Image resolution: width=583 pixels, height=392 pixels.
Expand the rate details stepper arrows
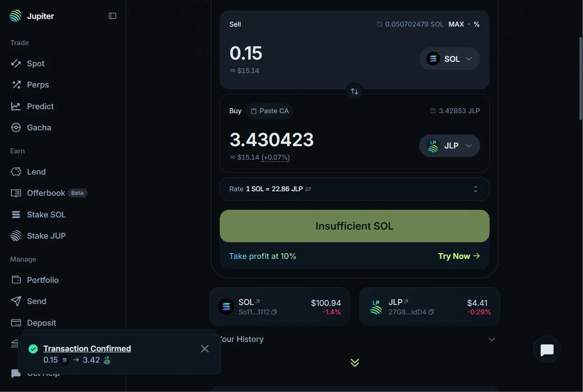click(476, 189)
